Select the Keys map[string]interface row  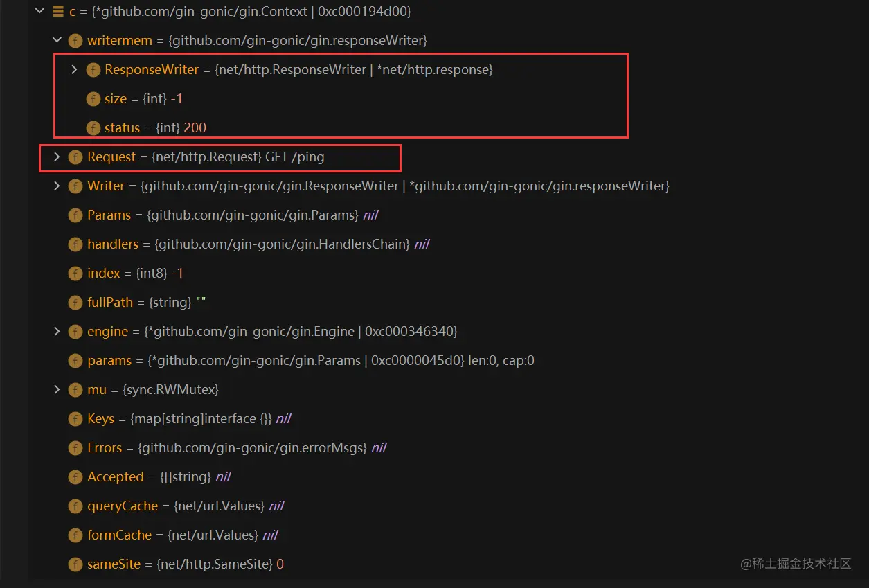tap(179, 419)
